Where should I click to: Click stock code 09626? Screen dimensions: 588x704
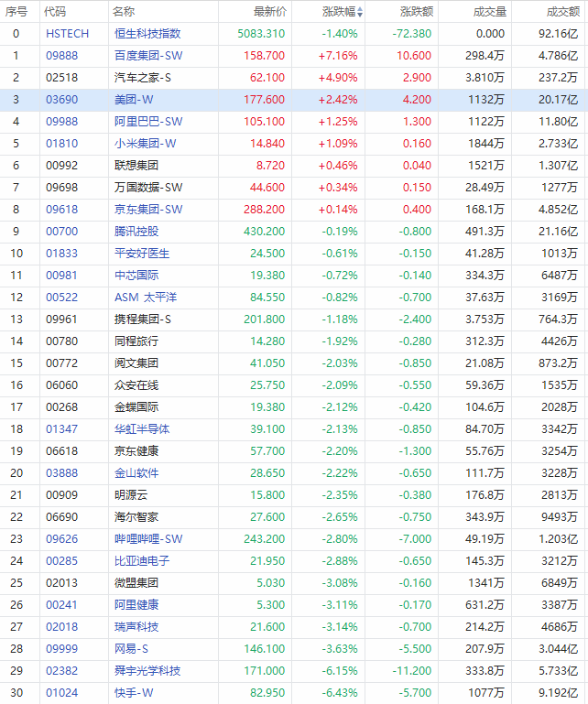pos(61,540)
